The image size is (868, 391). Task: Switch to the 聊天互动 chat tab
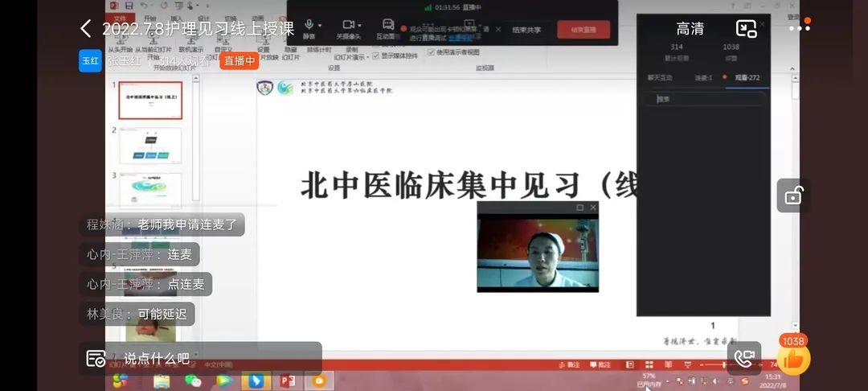659,77
